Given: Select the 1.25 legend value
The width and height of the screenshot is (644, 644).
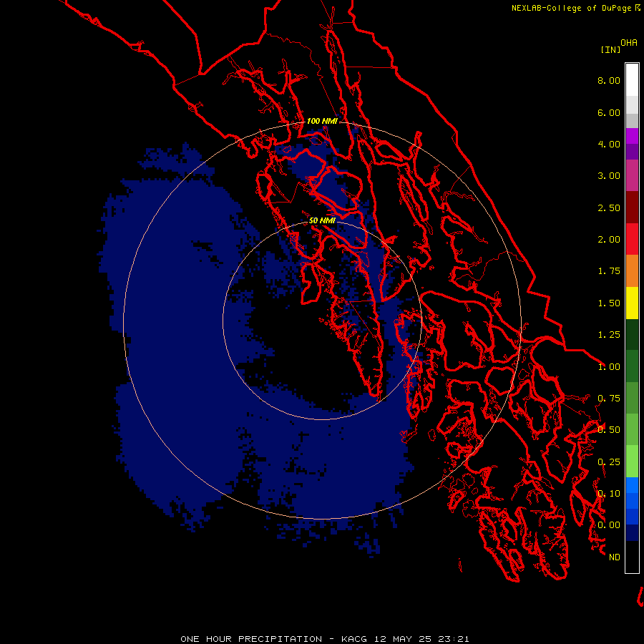Looking at the screenshot, I should [609, 335].
